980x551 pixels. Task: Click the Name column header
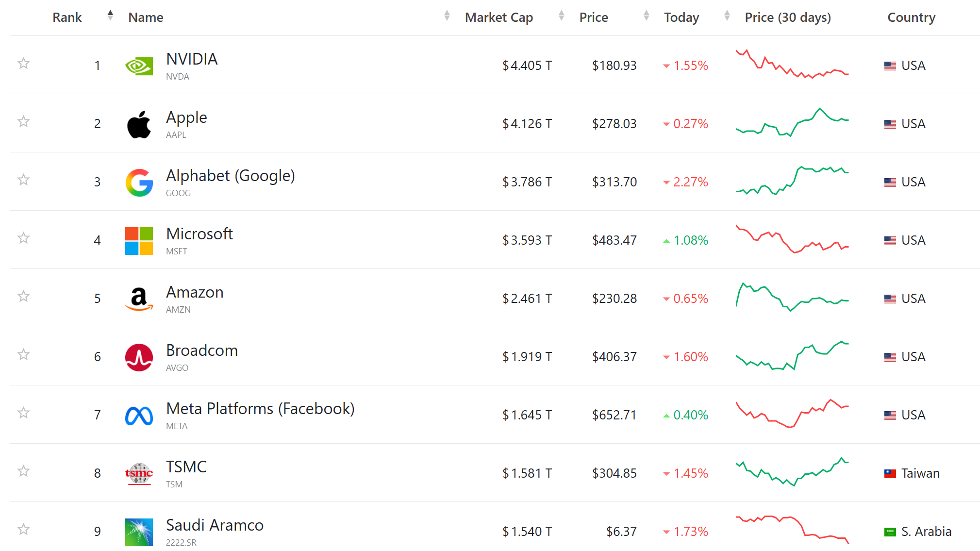(x=146, y=17)
